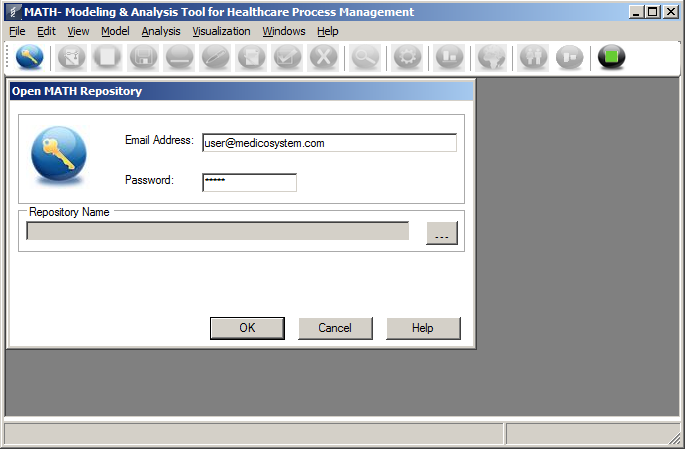Screen dimensions: 686x450
Task: Click the application icon in title bar
Action: click(x=14, y=12)
